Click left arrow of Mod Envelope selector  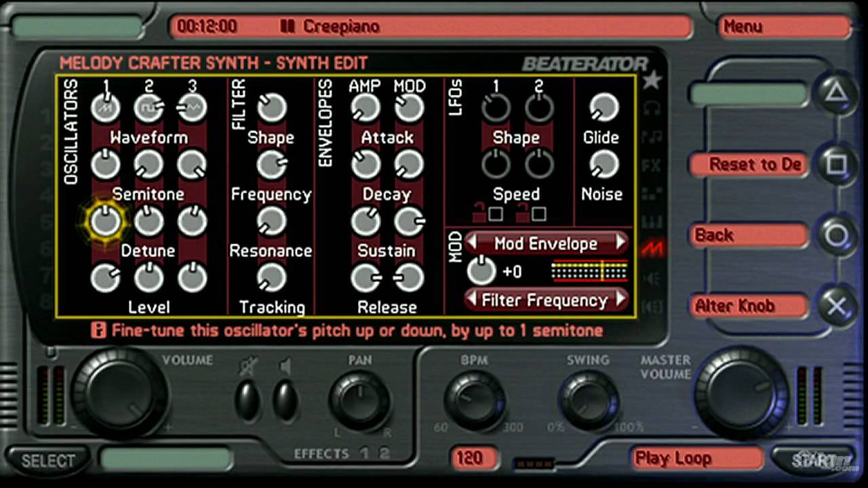pos(473,243)
